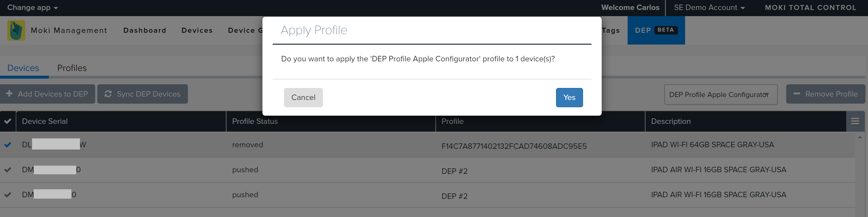Image resolution: width=868 pixels, height=217 pixels.
Task: Open the DEP Profile Apple Configurator selector
Action: coord(720,95)
